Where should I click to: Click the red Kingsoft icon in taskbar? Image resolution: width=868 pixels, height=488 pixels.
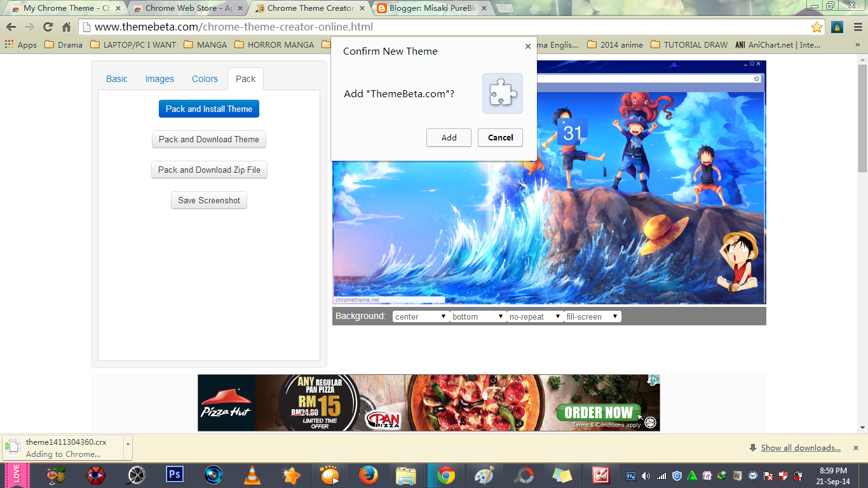click(x=600, y=475)
